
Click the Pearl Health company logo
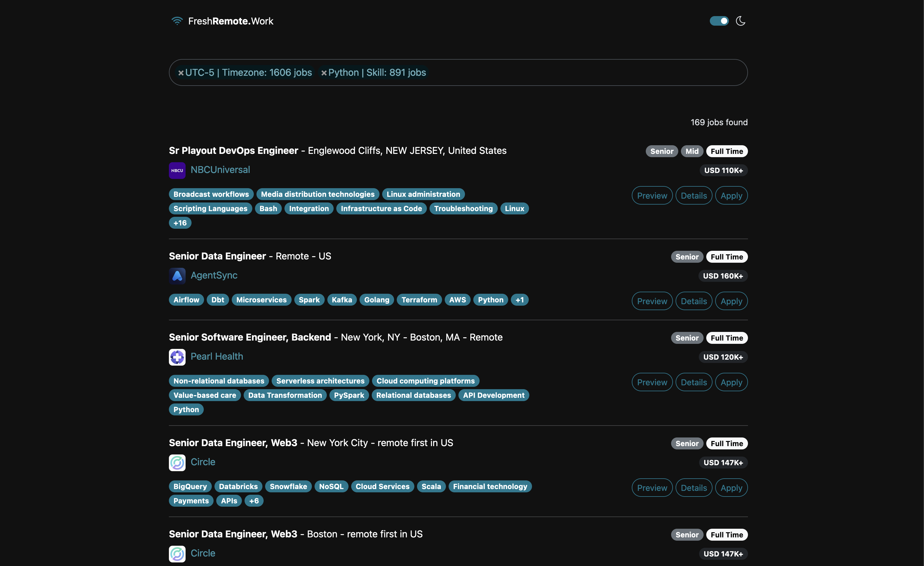coord(177,357)
